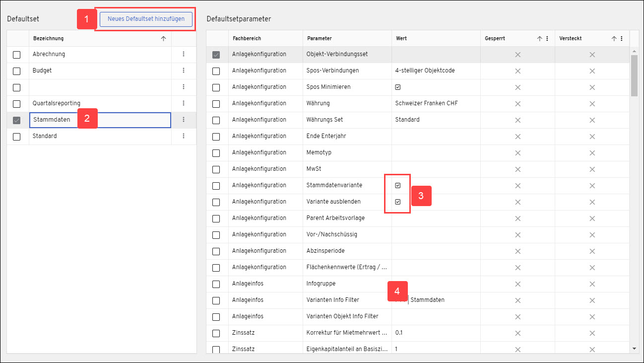
Task: Click the Stammdaten name input field
Action: pos(100,120)
